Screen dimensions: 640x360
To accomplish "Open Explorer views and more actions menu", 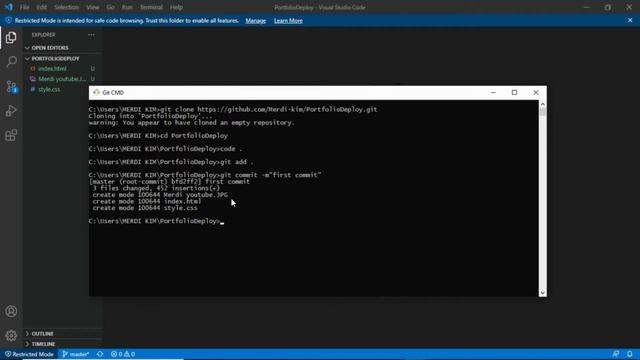I will (x=91, y=35).
